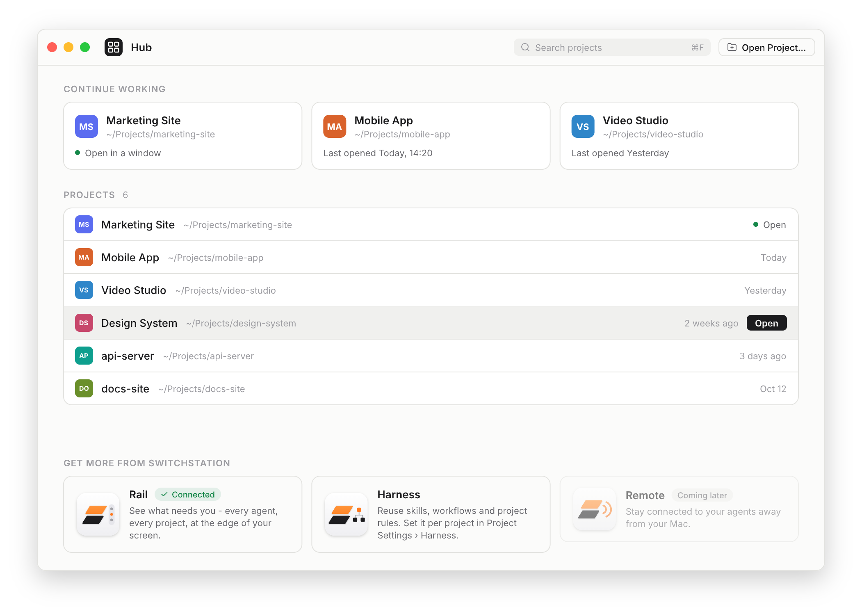Image resolution: width=862 pixels, height=616 pixels.
Task: Click the Hub grid app icon
Action: [x=114, y=47]
